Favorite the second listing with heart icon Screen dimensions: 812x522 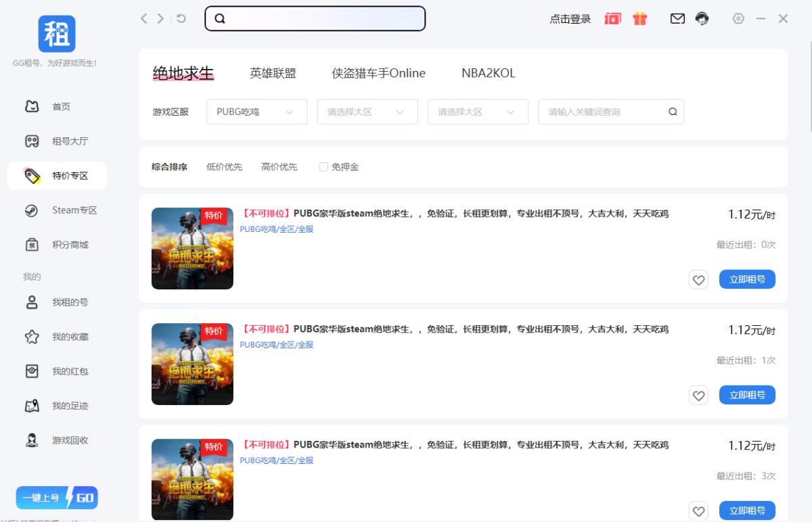click(x=698, y=395)
